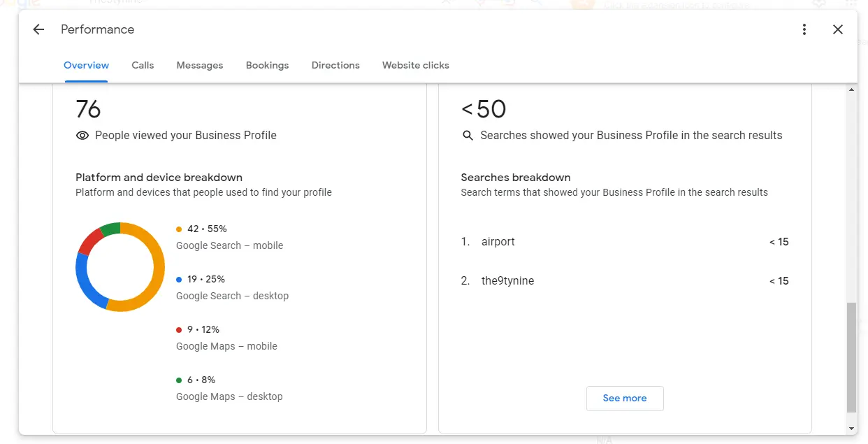
Task: Click the back arrow next to Performance
Action: [38, 29]
